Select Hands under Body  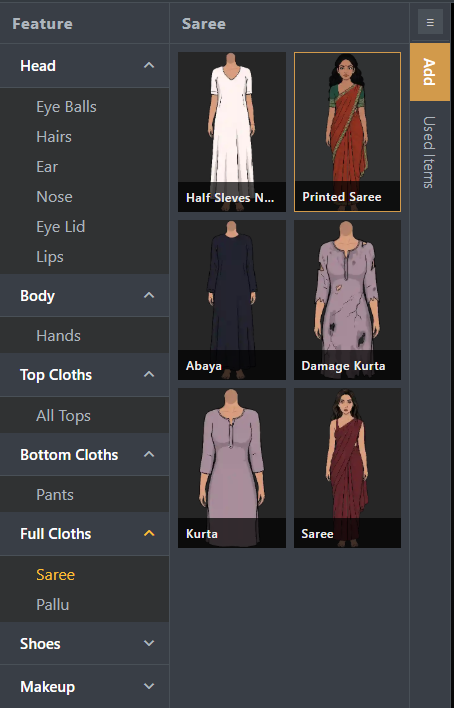click(x=58, y=335)
